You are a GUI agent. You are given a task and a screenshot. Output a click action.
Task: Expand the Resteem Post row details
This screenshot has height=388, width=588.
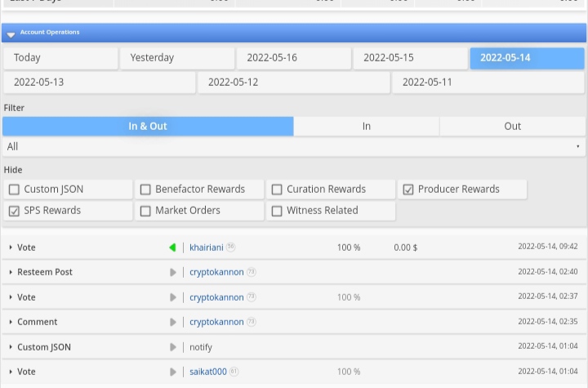click(11, 272)
